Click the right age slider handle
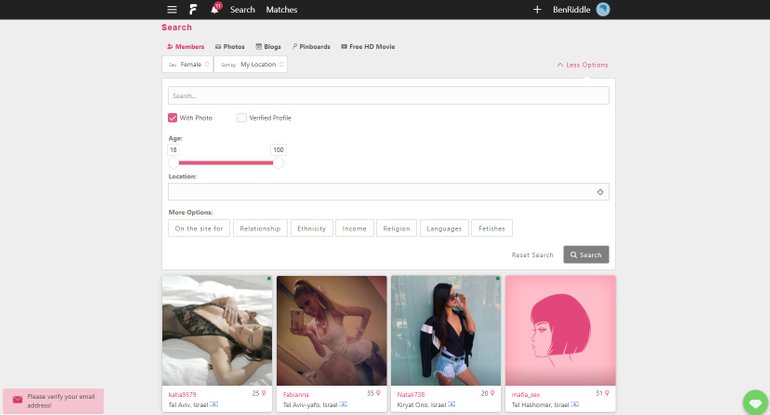Viewport: 770px width, 415px height. click(x=278, y=162)
